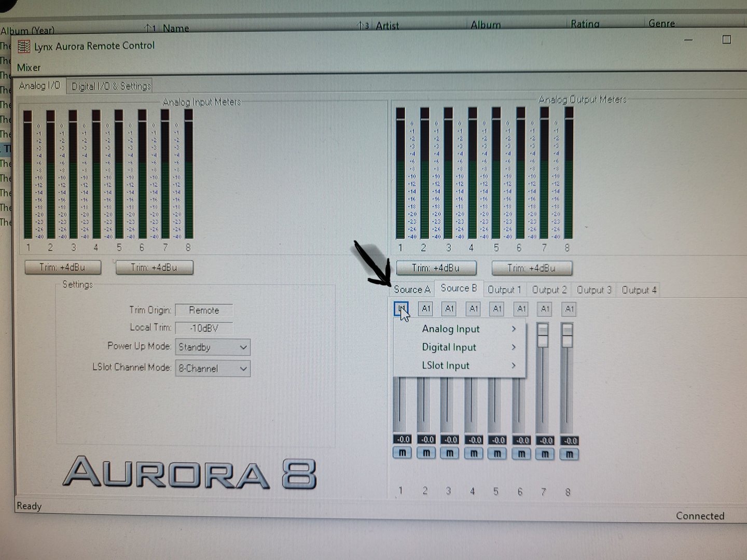
Task: Switch to the Output 1 tab
Action: tap(504, 290)
